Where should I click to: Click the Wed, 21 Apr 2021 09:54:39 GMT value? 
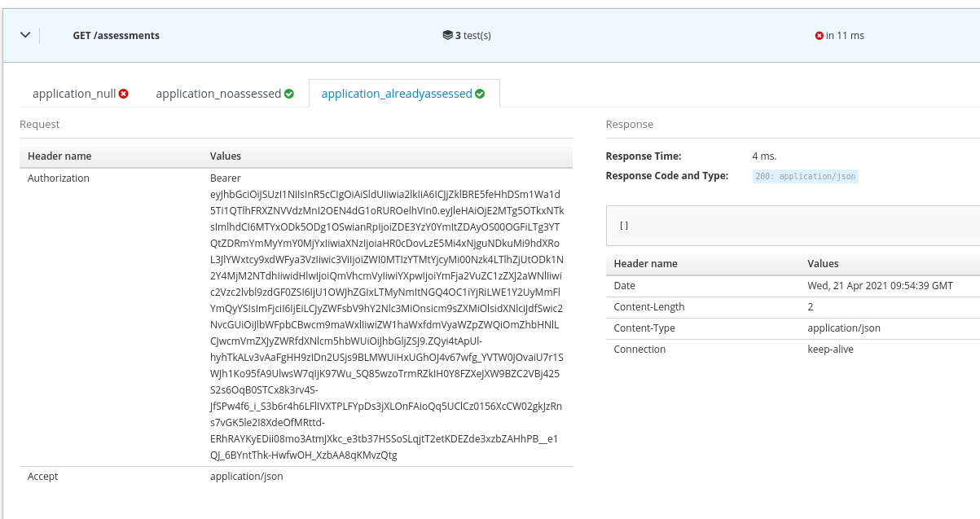(x=880, y=286)
